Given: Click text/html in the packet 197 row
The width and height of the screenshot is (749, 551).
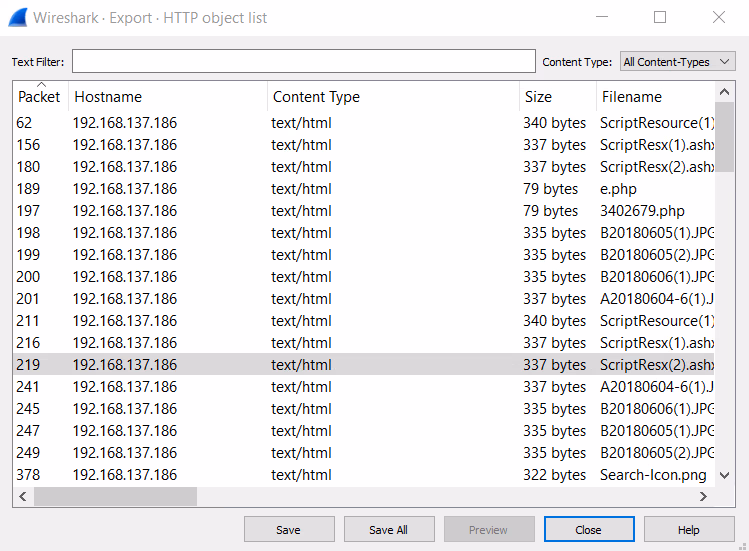Looking at the screenshot, I should [x=301, y=211].
